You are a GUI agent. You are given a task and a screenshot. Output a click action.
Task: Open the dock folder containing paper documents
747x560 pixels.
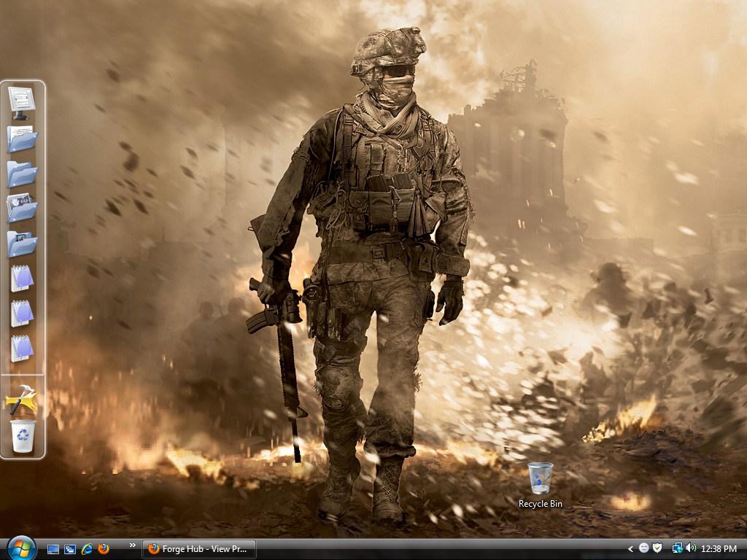tap(22, 139)
